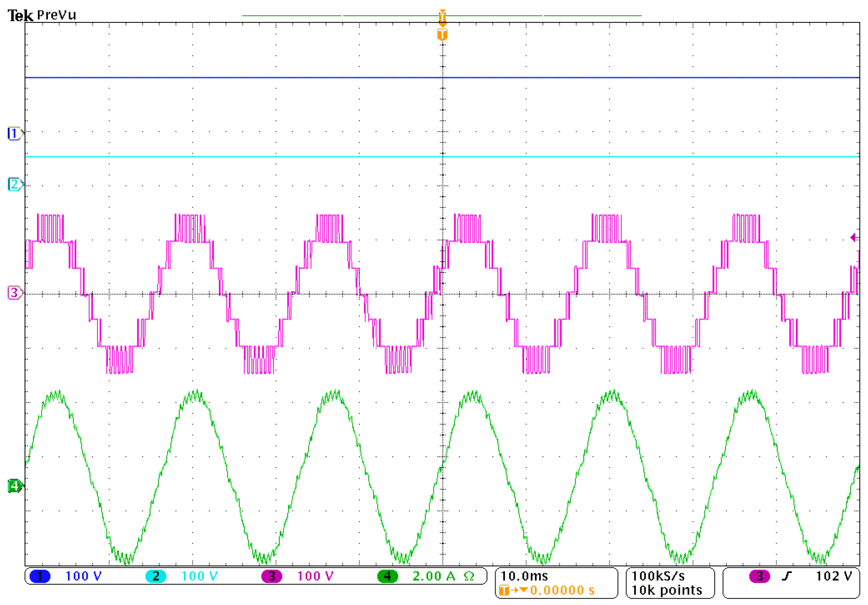Image resolution: width=868 pixels, height=605 pixels.
Task: Select the blue channel 1 badge
Action: click(40, 576)
